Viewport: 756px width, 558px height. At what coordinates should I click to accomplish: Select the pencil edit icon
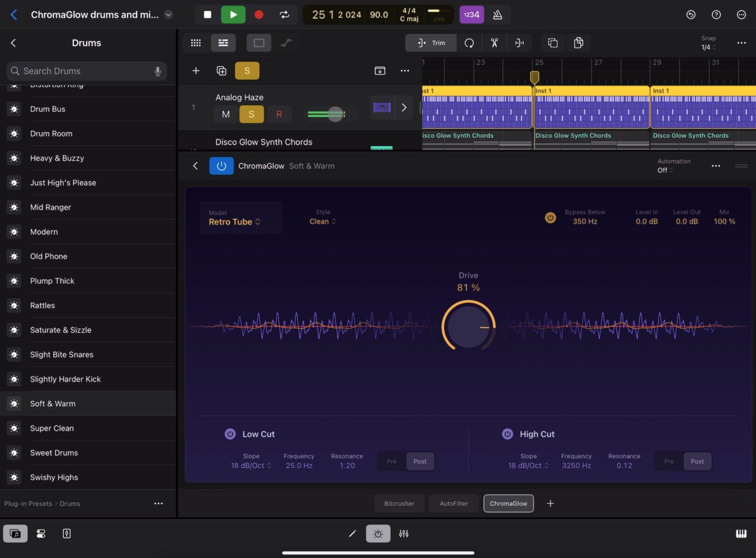[x=352, y=534]
